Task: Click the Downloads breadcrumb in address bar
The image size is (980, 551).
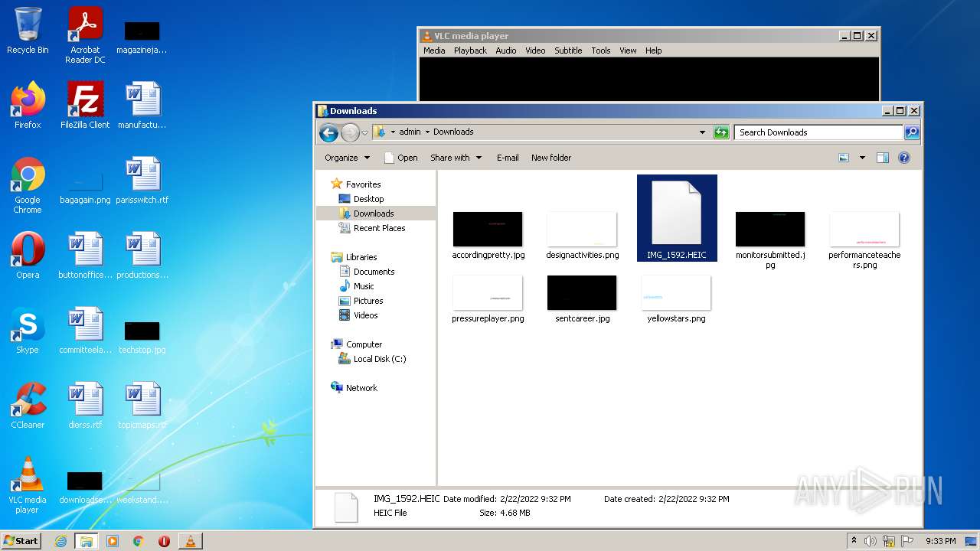Action: [x=453, y=132]
